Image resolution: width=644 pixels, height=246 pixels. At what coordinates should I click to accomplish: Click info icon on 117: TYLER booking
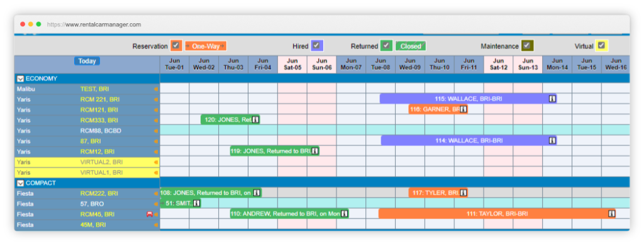(464, 193)
